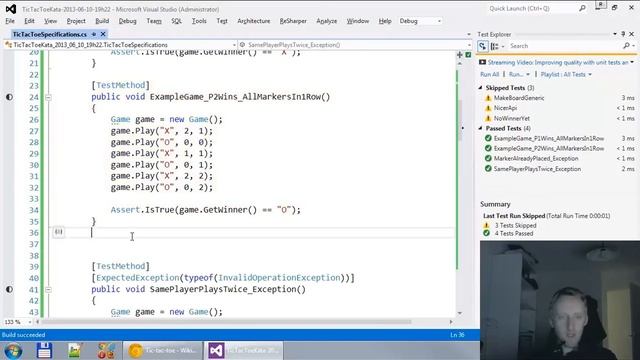Viewport: 640px width, 360px height.
Task: Switch to the Tic-tac-toe Wiki browser window
Action: point(162,351)
